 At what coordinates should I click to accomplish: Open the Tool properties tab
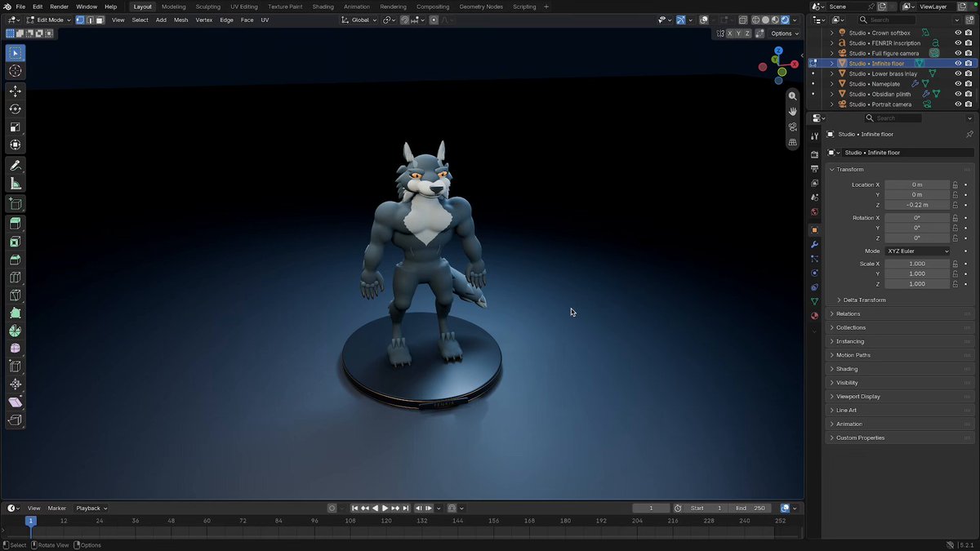[x=814, y=136]
